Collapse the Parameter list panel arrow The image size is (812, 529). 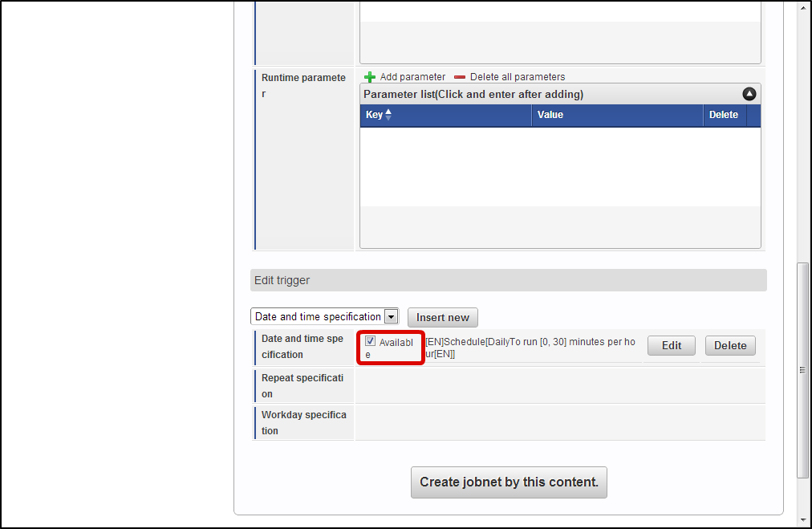749,94
